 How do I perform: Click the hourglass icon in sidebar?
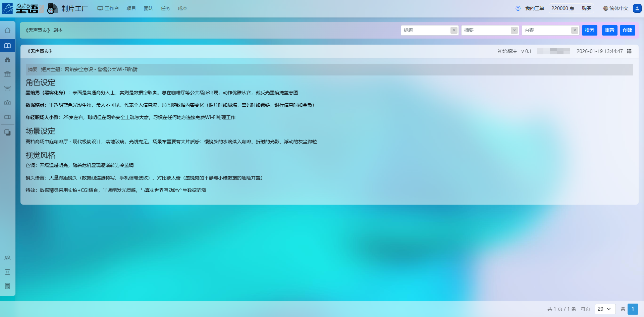(7, 272)
